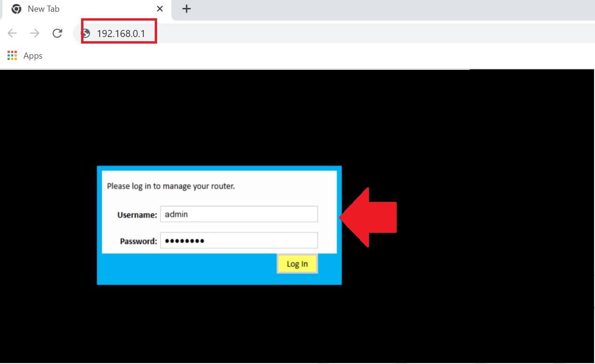Click the Chrome favicon on the tab
The width and height of the screenshot is (595, 364).
point(16,9)
